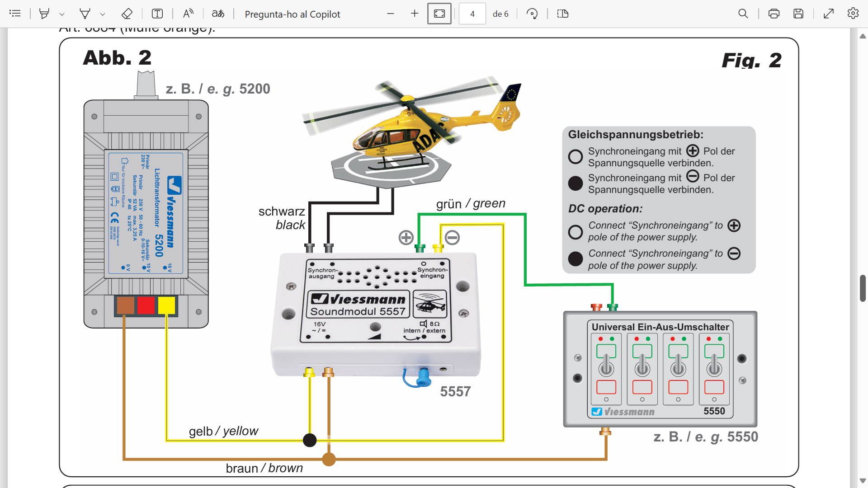The image size is (868, 488).
Task: Click Pregunta-ho al Copilot
Action: pyautogui.click(x=292, y=14)
